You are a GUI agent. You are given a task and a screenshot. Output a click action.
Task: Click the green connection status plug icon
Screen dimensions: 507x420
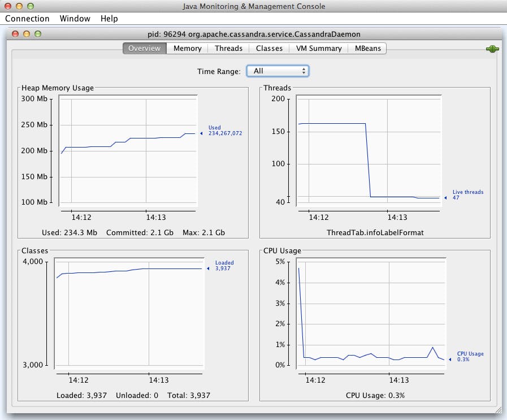(492, 49)
